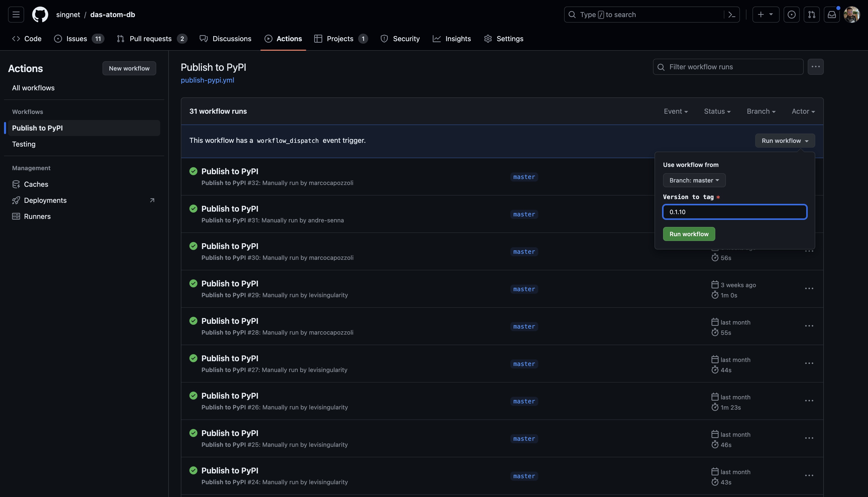The image size is (868, 497).
Task: Select the Testing workflow
Action: coord(84,144)
